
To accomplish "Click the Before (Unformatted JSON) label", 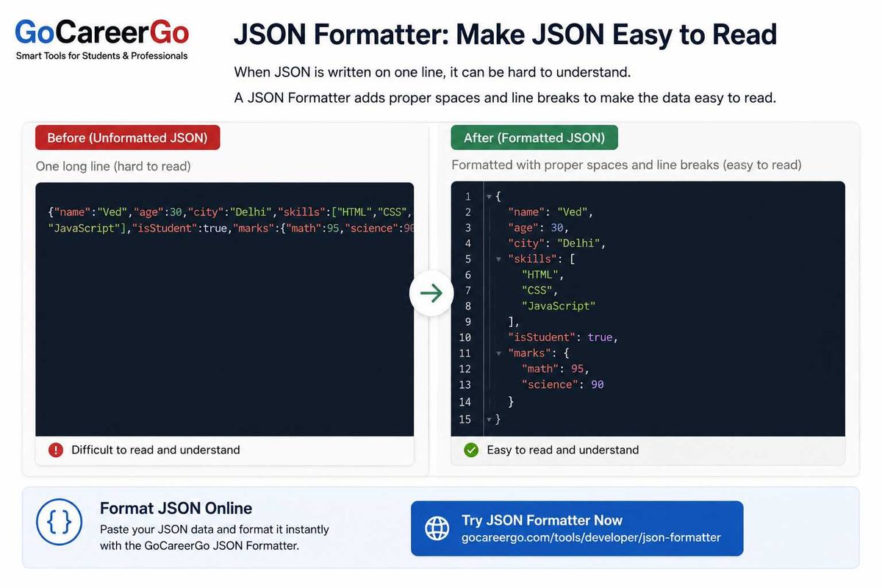I will coord(127,137).
